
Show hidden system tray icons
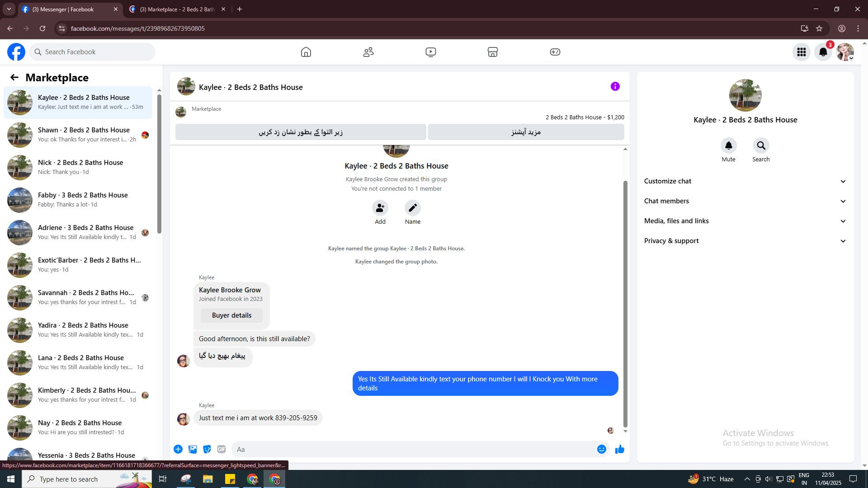click(x=747, y=479)
